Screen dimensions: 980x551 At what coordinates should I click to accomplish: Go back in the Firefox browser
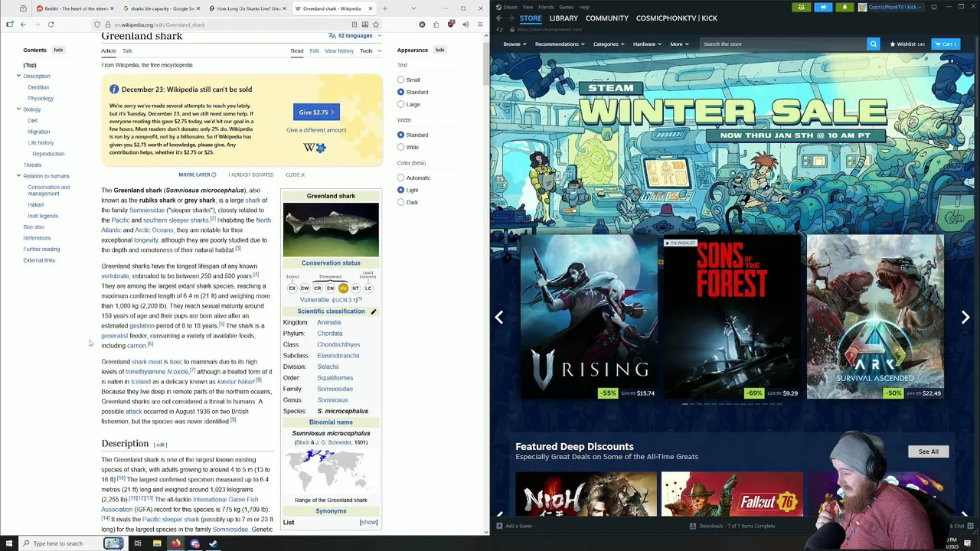point(23,24)
